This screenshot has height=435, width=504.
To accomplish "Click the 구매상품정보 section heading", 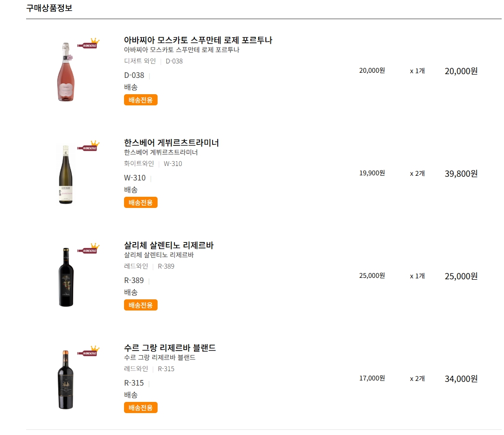I will pyautogui.click(x=49, y=8).
